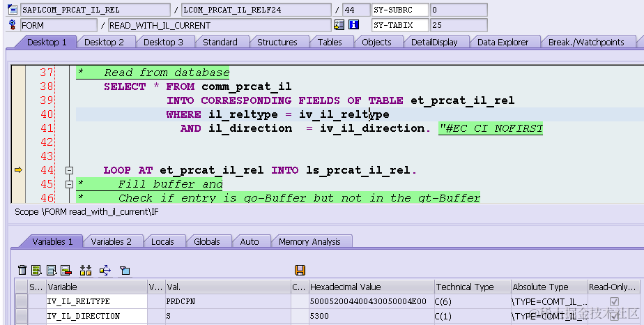644x325 pixels.
Task: Click the SY-SUBRC value field showing 0
Action: point(459,10)
